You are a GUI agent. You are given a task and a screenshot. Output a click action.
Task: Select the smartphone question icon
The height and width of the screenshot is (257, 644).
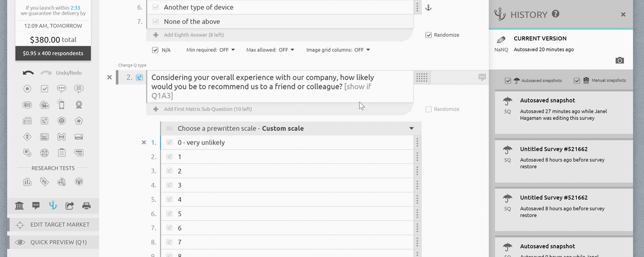tap(61, 104)
